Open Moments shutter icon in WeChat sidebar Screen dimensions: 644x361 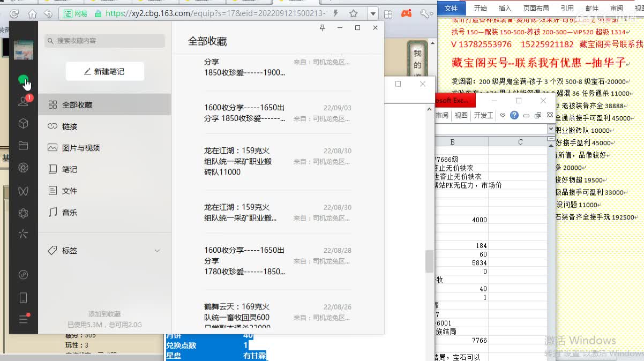pyautogui.click(x=23, y=168)
